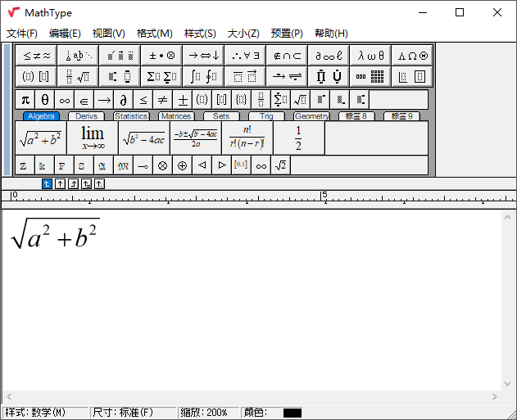Open the 样式(S) menu
This screenshot has width=517, height=420.
tap(200, 34)
